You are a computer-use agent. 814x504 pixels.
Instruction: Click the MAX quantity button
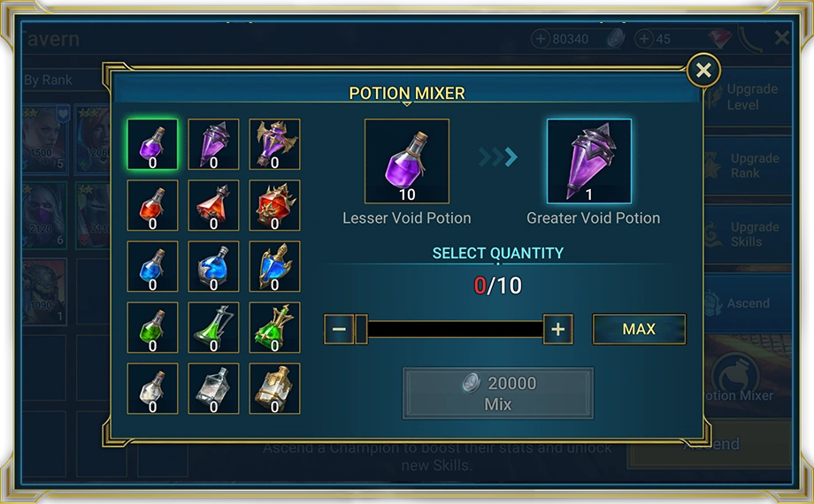click(x=639, y=329)
